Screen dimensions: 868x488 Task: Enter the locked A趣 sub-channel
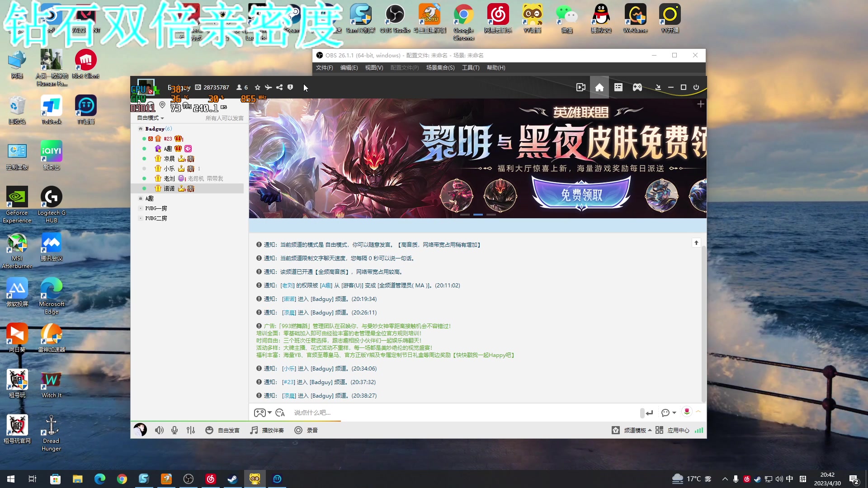tap(150, 198)
